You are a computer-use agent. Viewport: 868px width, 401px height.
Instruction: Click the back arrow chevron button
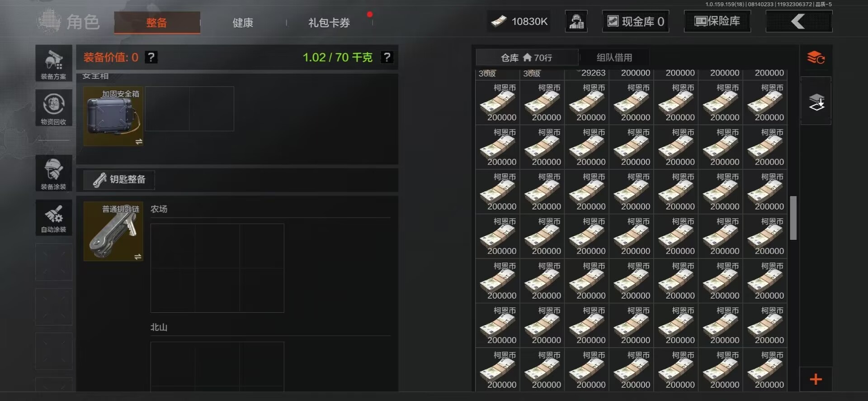pyautogui.click(x=799, y=21)
